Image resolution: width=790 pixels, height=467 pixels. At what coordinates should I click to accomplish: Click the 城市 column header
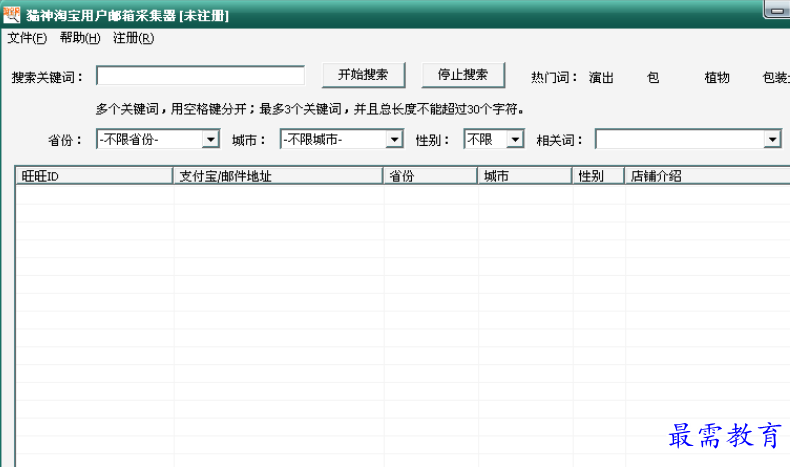click(x=525, y=176)
